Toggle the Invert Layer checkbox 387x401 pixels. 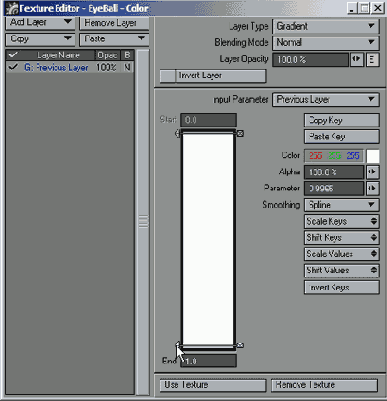coord(168,76)
